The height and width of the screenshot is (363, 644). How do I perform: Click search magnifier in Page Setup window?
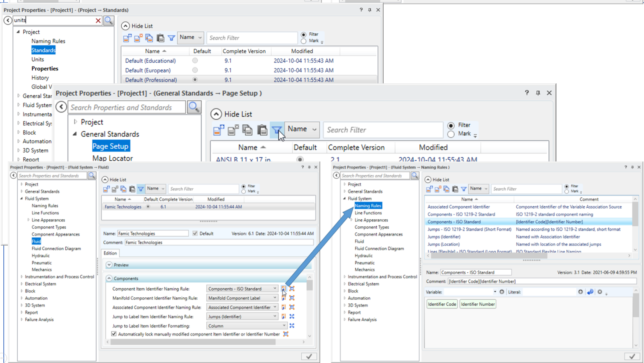(x=194, y=107)
